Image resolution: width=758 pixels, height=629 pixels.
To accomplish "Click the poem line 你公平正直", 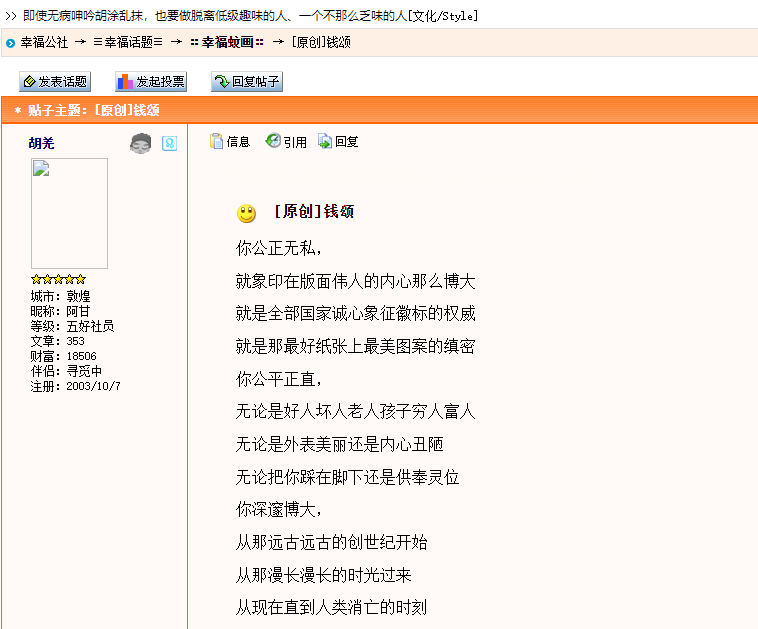I will pyautogui.click(x=279, y=379).
